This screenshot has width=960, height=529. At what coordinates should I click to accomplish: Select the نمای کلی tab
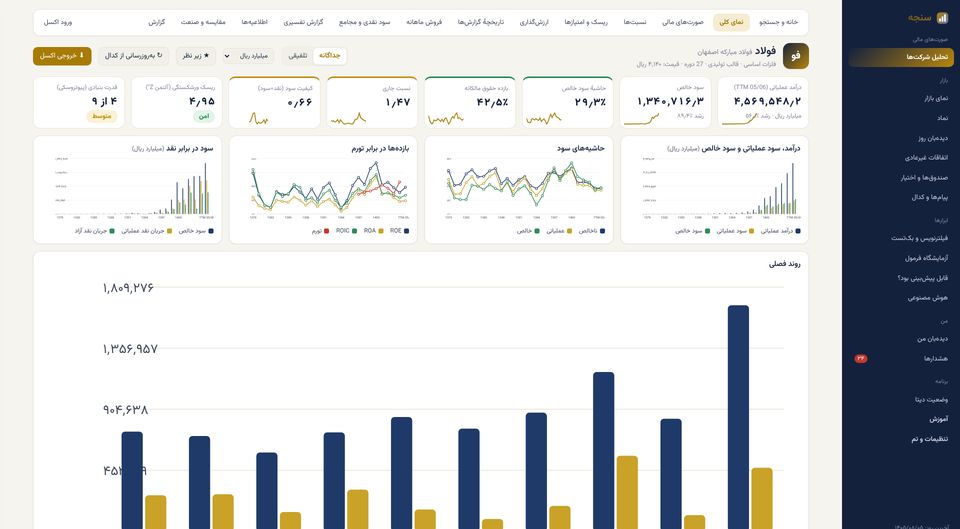coord(731,22)
